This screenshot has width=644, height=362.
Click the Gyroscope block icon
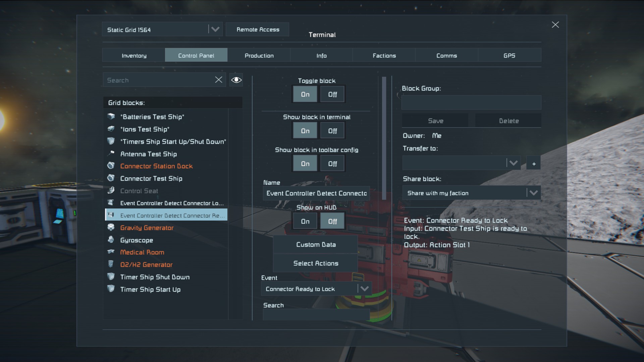click(x=111, y=240)
